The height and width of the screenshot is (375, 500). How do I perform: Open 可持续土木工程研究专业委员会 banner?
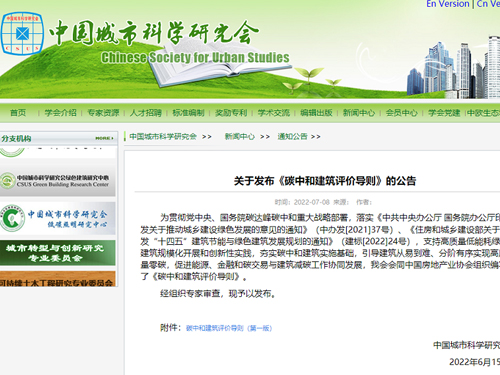58,279
